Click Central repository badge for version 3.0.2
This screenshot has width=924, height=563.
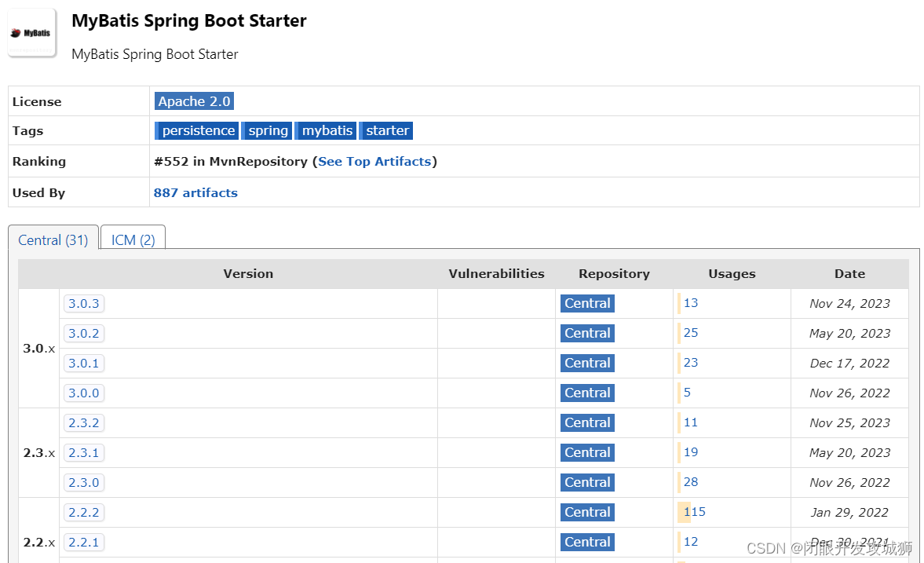click(x=587, y=334)
